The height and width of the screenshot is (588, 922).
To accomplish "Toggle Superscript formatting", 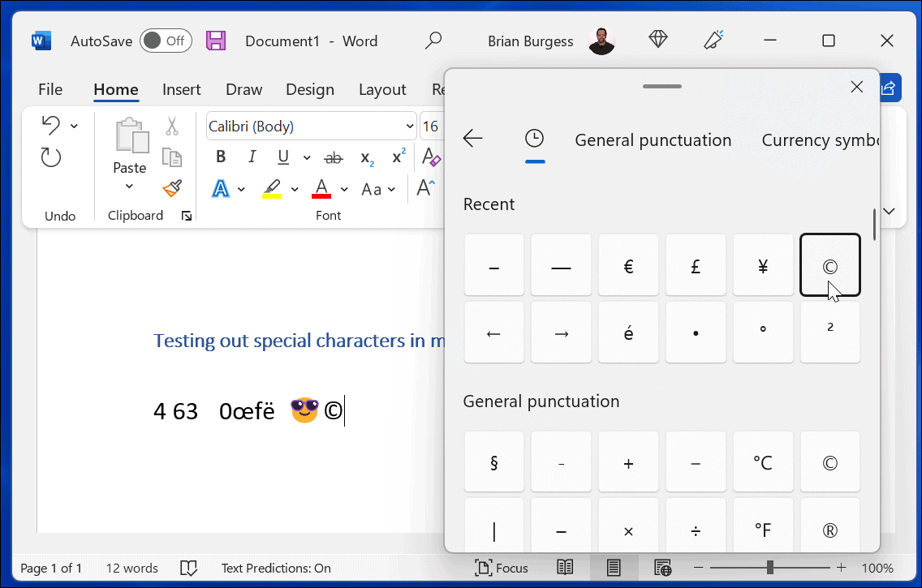I will tap(398, 155).
